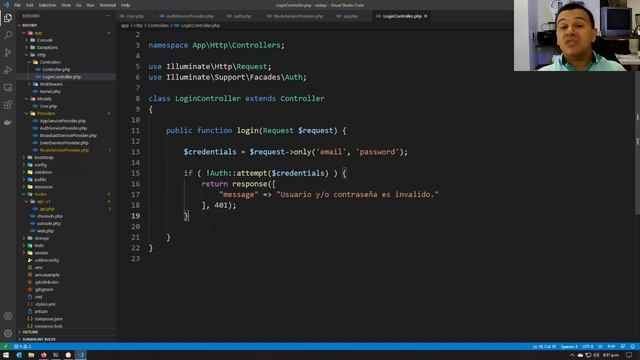This screenshot has height=360, width=640.
Task: Change indentation via Spaces: 4 status item
Action: click(x=569, y=347)
